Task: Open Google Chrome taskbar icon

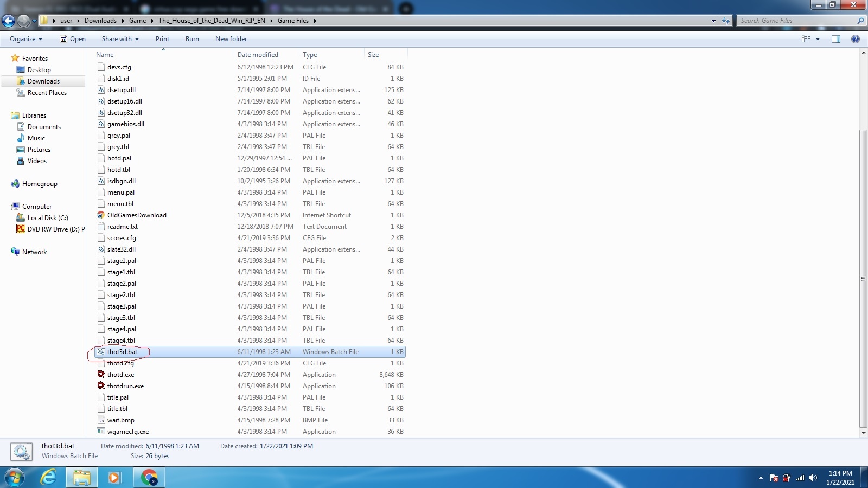Action: [x=149, y=478]
